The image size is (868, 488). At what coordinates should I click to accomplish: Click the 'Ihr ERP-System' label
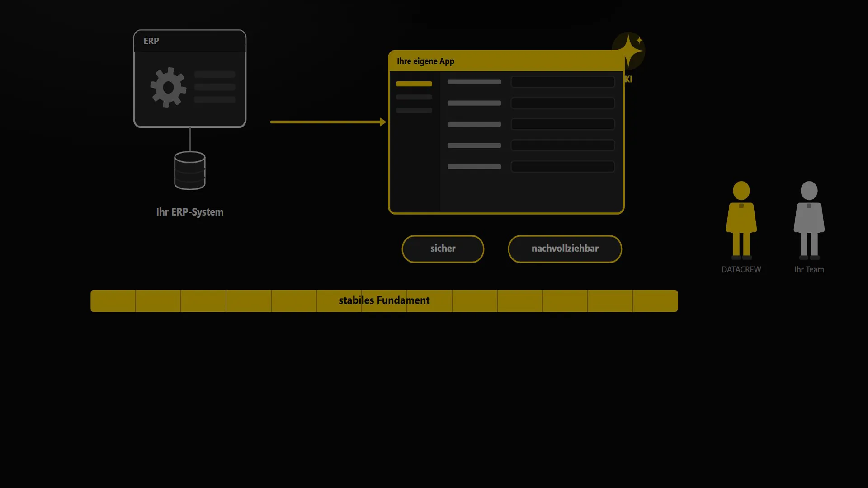point(190,212)
